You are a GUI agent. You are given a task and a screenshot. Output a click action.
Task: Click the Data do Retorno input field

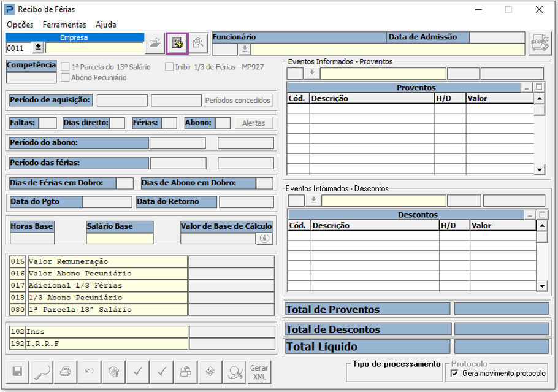point(247,202)
